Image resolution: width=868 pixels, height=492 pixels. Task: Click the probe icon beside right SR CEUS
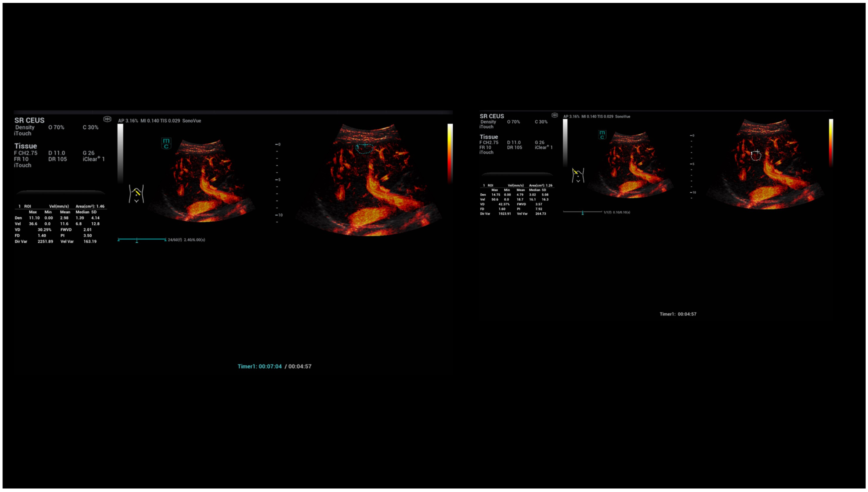point(554,115)
